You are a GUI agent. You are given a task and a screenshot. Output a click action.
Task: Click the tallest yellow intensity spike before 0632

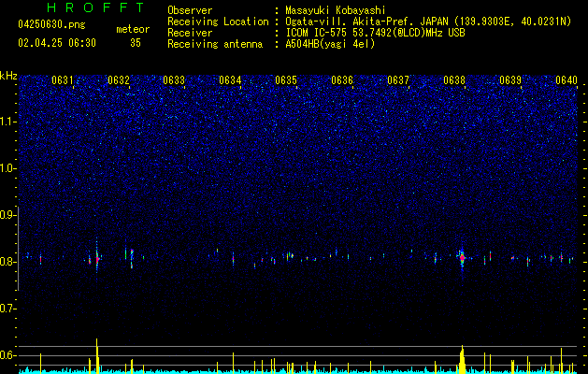point(97,356)
